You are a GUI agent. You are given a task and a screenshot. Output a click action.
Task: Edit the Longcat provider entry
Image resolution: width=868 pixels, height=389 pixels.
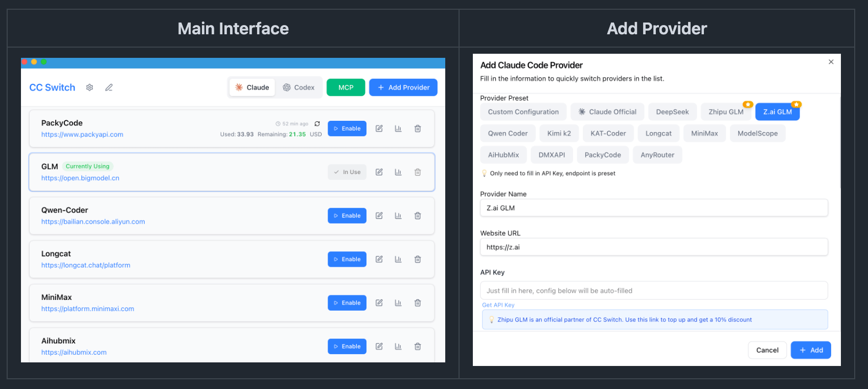(379, 259)
